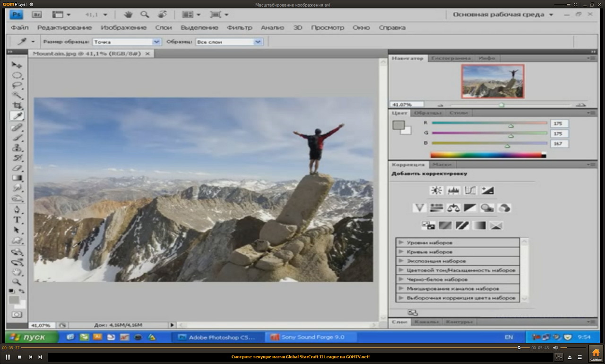Pause the video in GOM Player

[8, 357]
